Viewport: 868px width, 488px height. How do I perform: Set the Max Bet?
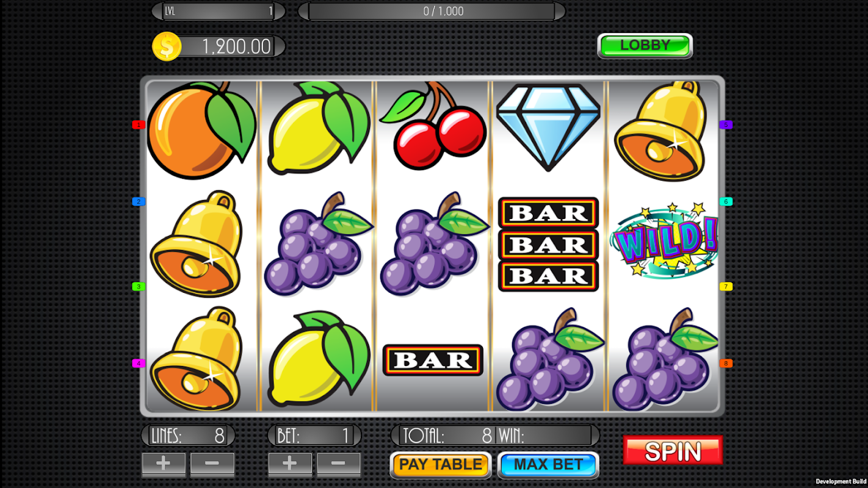[x=548, y=465]
